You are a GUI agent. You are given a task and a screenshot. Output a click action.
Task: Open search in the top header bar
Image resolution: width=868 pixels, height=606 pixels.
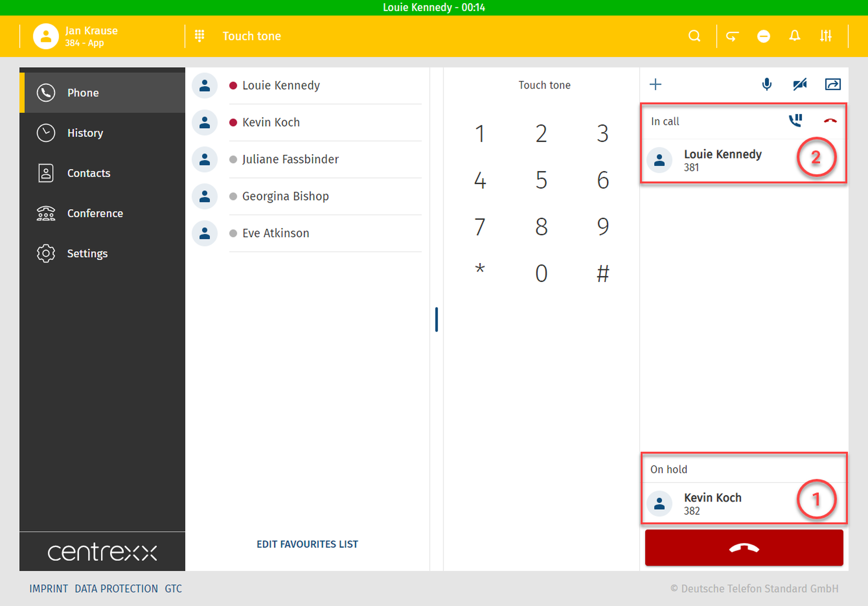[694, 36]
